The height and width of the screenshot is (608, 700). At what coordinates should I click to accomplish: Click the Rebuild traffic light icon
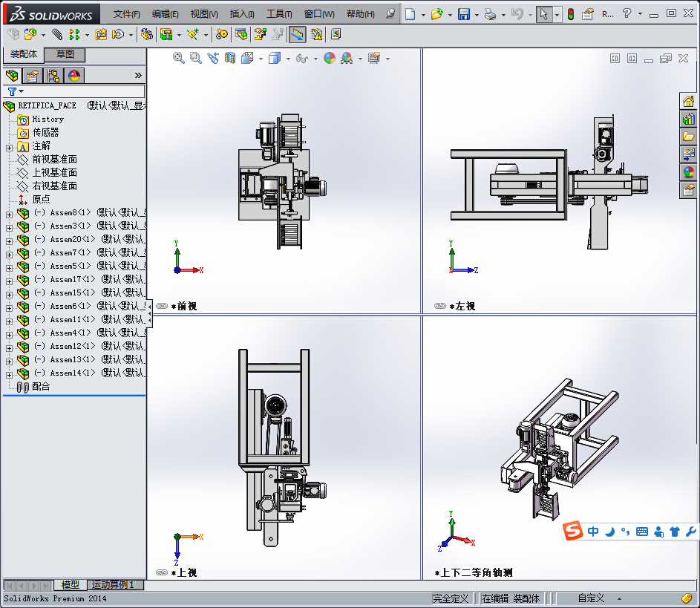[570, 14]
